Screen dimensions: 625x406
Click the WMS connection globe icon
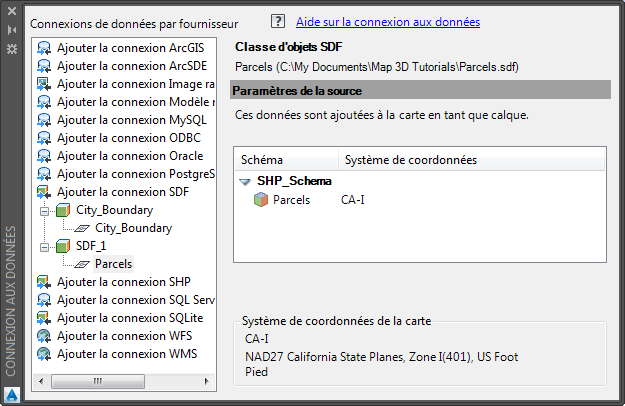(44, 354)
